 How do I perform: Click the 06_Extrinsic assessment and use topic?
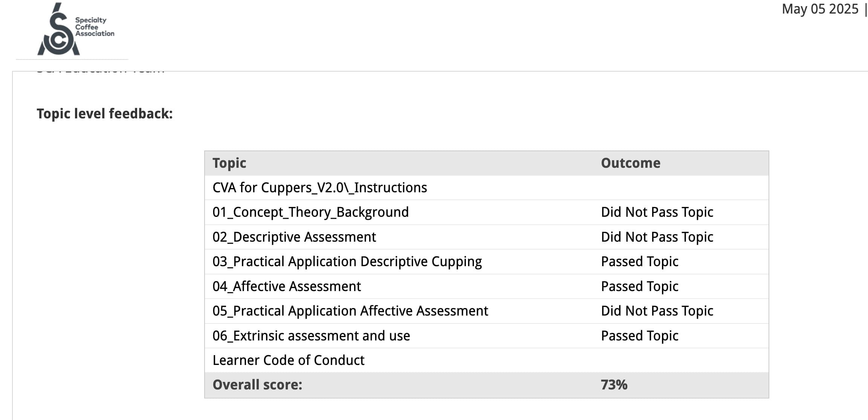(x=311, y=336)
